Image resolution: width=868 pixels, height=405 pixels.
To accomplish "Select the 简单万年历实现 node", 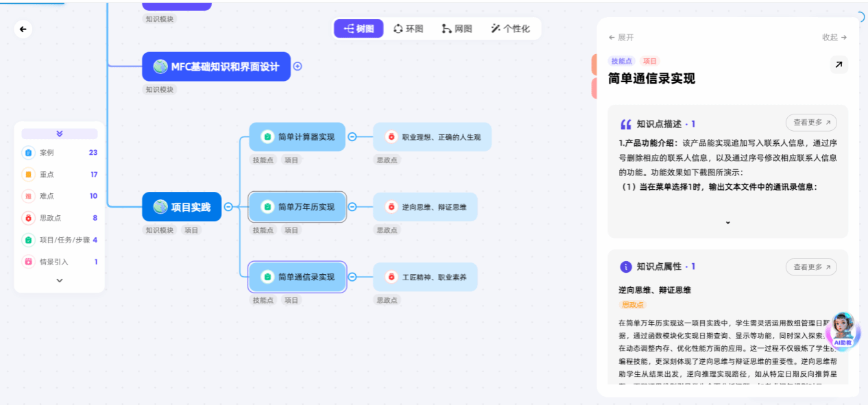I will tap(298, 207).
